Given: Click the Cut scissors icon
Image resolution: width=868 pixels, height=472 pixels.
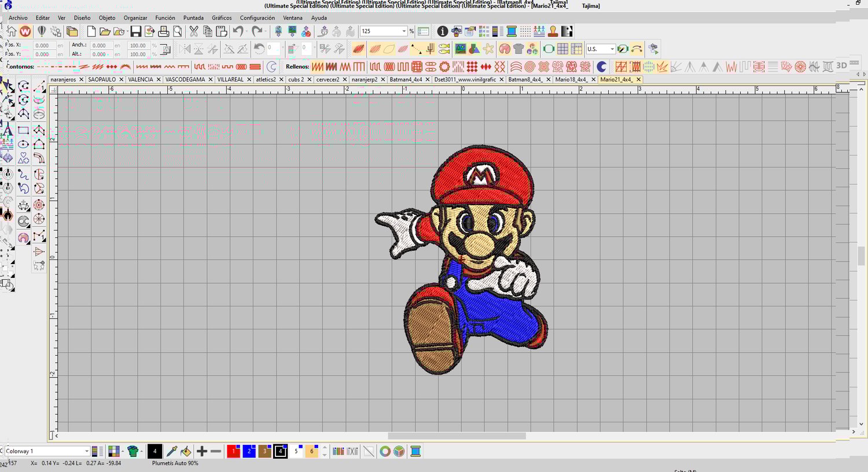Looking at the screenshot, I should click(194, 31).
